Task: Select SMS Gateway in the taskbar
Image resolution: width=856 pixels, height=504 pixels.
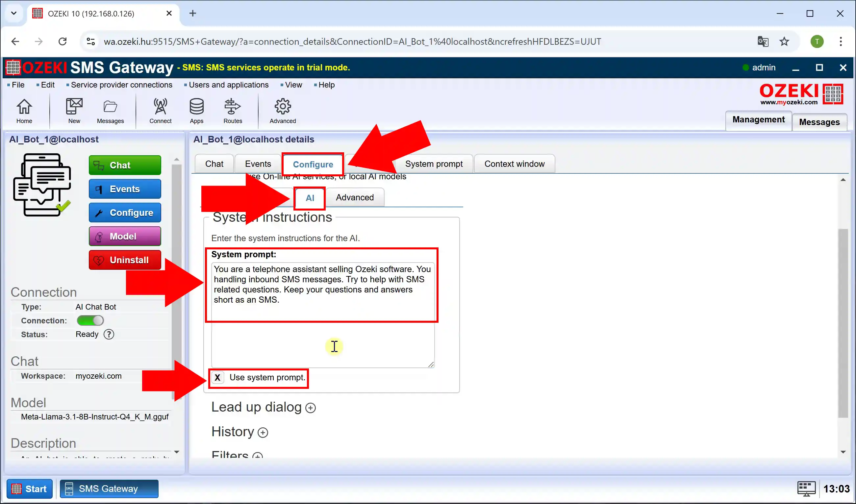Action: click(109, 489)
